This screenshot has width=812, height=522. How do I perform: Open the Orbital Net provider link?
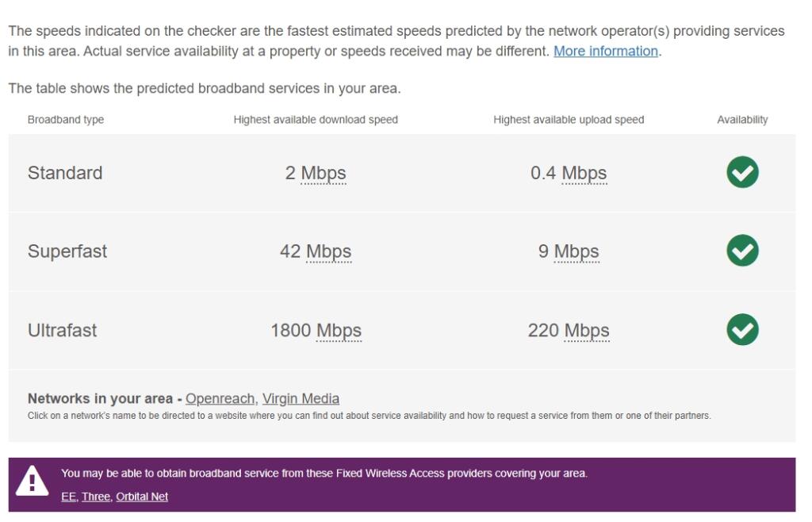(x=143, y=496)
